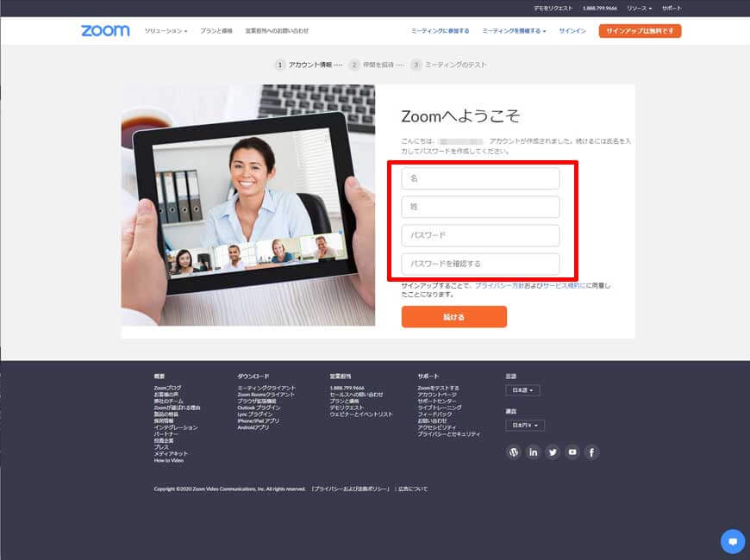Open the ミーティングクライアント download link

coord(266,388)
